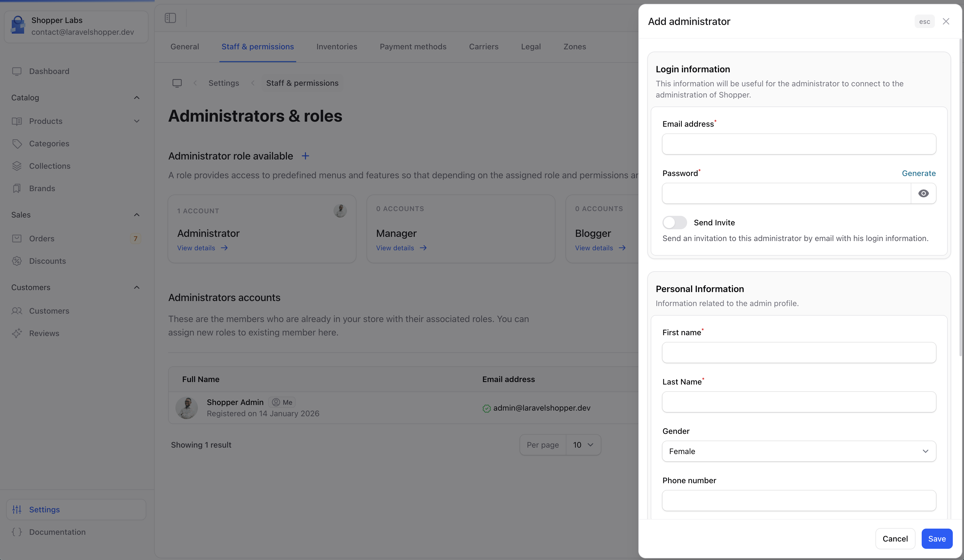
Task: Open the Inventories tab
Action: click(x=336, y=47)
